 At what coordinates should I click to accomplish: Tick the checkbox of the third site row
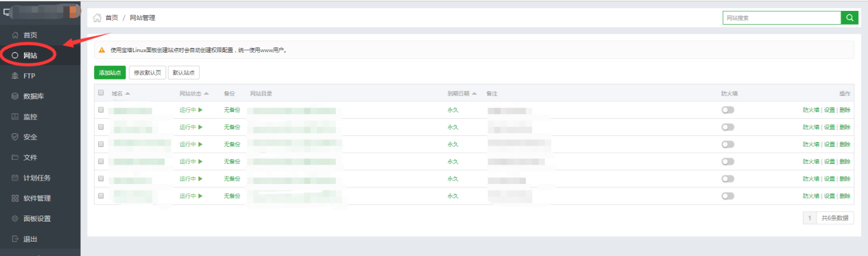pos(101,144)
